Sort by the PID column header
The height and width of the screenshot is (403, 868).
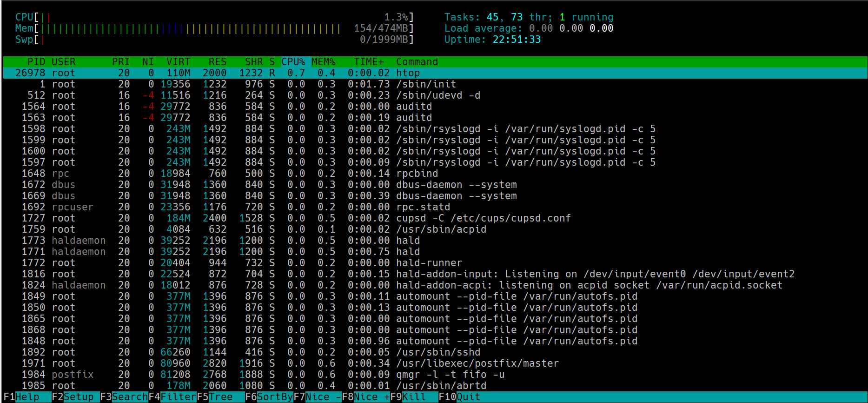[x=36, y=62]
